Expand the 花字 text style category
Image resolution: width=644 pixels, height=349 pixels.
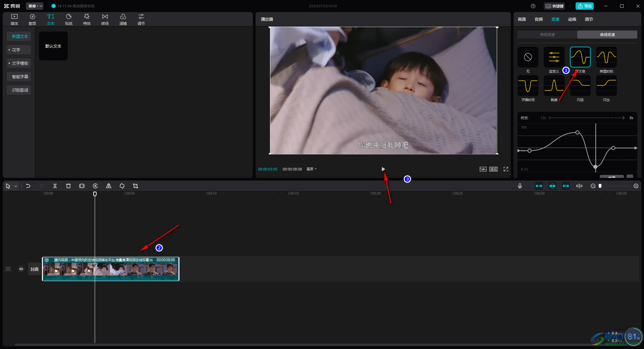coord(19,50)
